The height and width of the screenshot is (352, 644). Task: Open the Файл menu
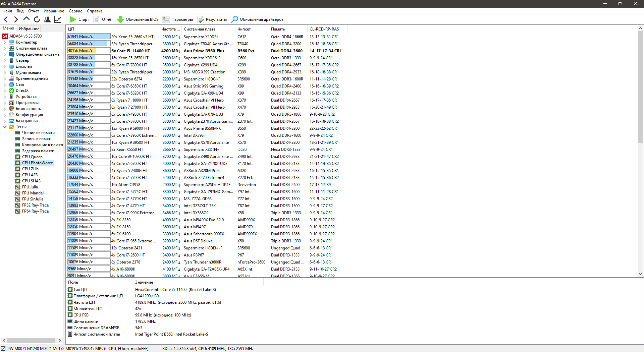(7, 11)
